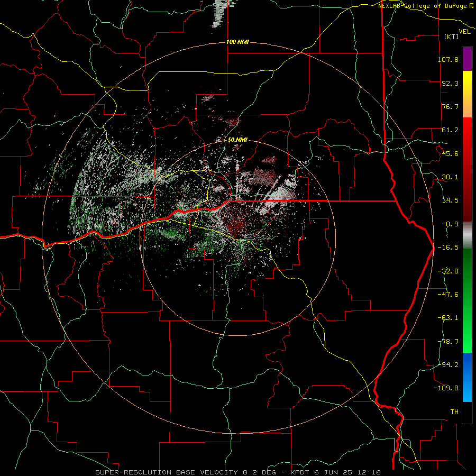Click the -0.9 legend value
476x476 pixels.
450,224
